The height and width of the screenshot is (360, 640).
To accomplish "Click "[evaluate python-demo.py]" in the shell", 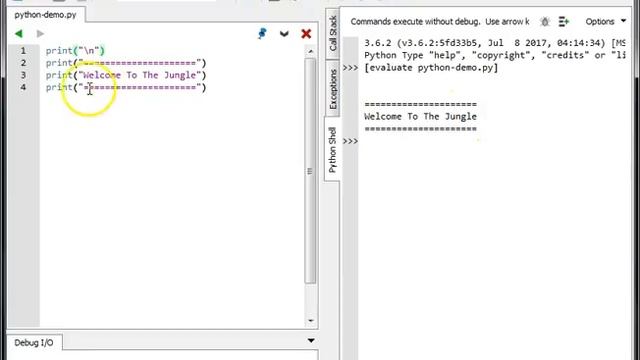I will click(431, 68).
